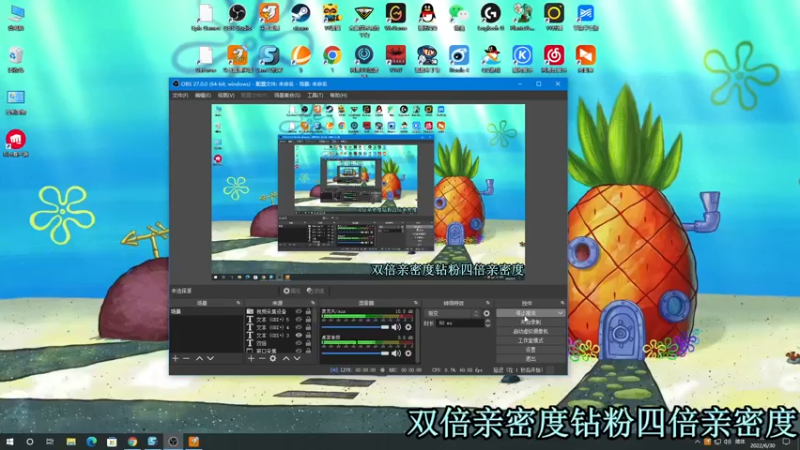Open the WeChat desktop shortcut
800x450 pixels.
[x=459, y=17]
